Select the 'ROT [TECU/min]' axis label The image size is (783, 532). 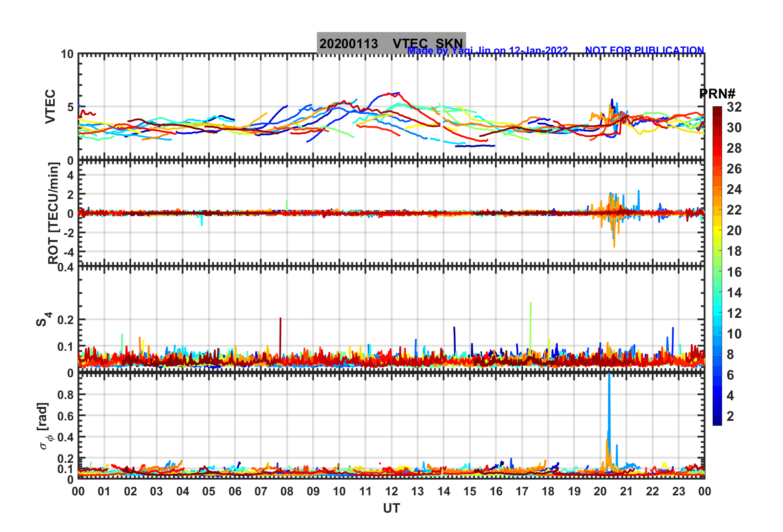click(54, 213)
